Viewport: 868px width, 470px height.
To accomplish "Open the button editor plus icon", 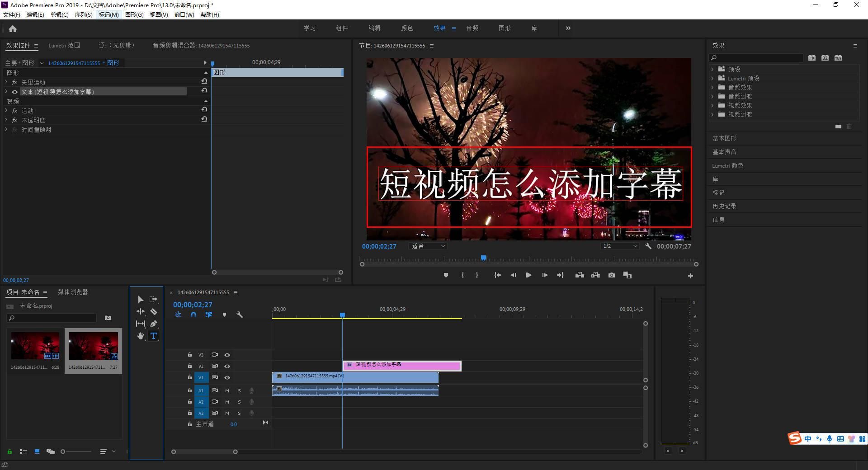I will point(690,276).
